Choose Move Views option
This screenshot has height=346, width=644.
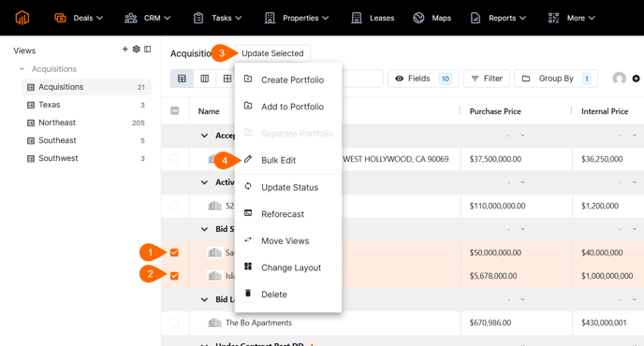point(288,241)
